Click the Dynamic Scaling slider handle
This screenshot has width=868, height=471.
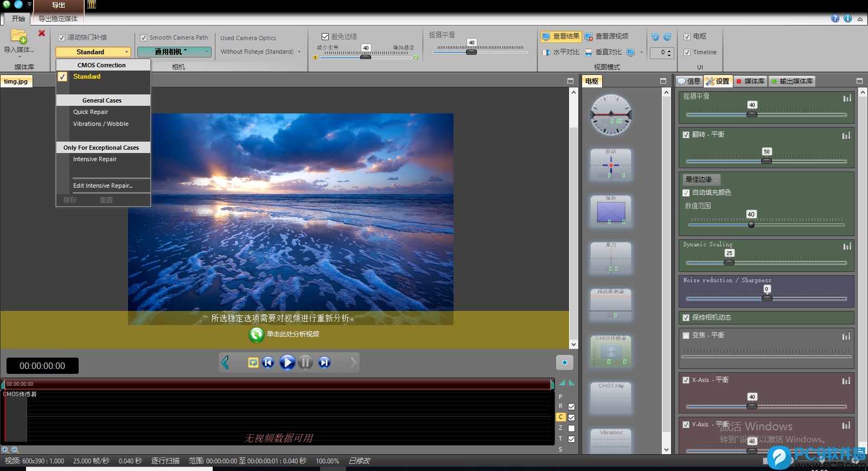(x=729, y=263)
